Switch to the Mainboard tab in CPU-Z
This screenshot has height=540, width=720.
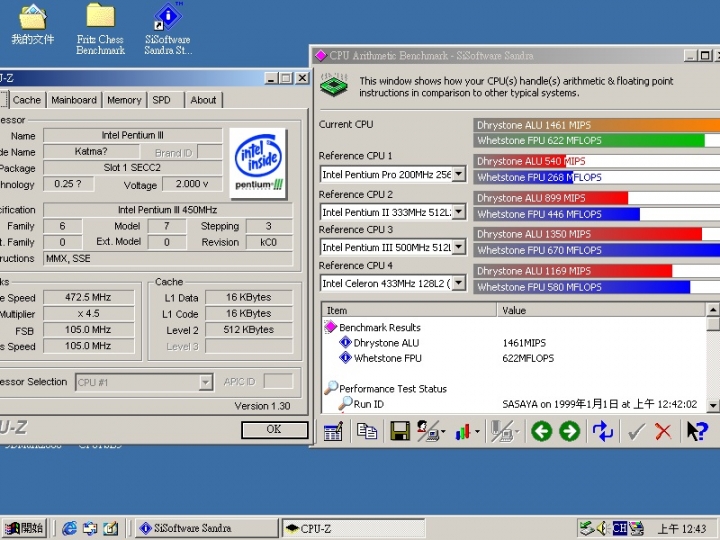point(74,100)
